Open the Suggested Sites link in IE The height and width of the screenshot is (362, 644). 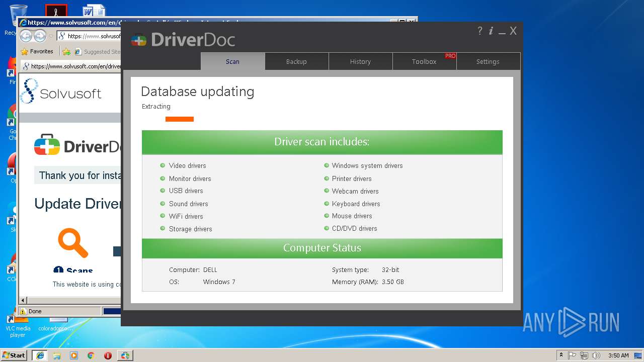pyautogui.click(x=98, y=51)
